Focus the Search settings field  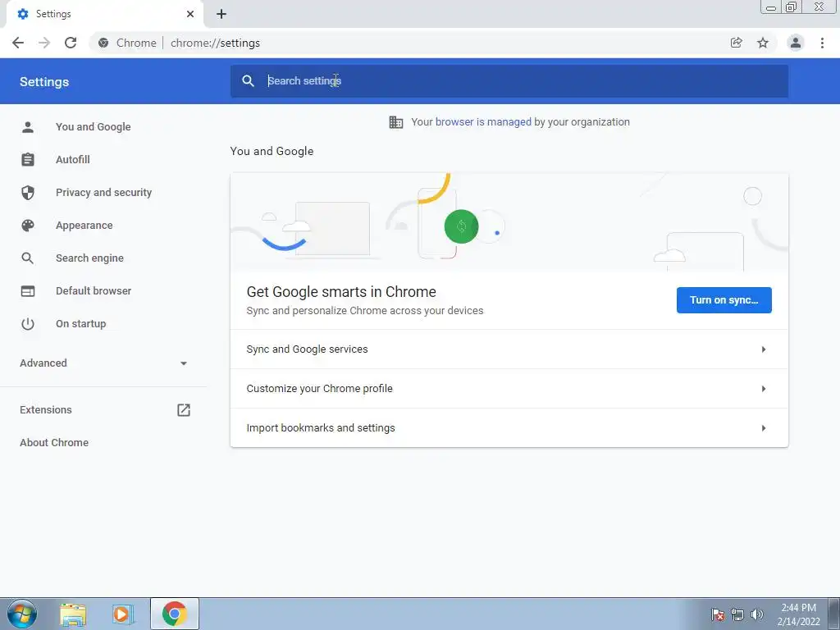(x=509, y=81)
